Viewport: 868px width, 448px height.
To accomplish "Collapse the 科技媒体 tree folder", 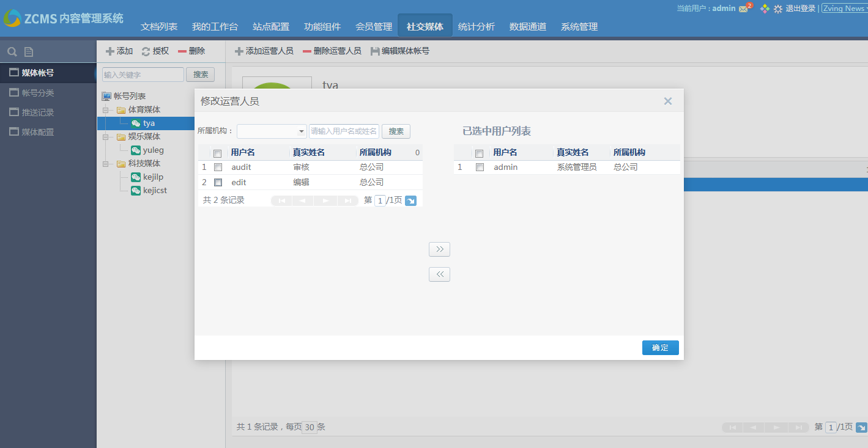I will [x=105, y=164].
